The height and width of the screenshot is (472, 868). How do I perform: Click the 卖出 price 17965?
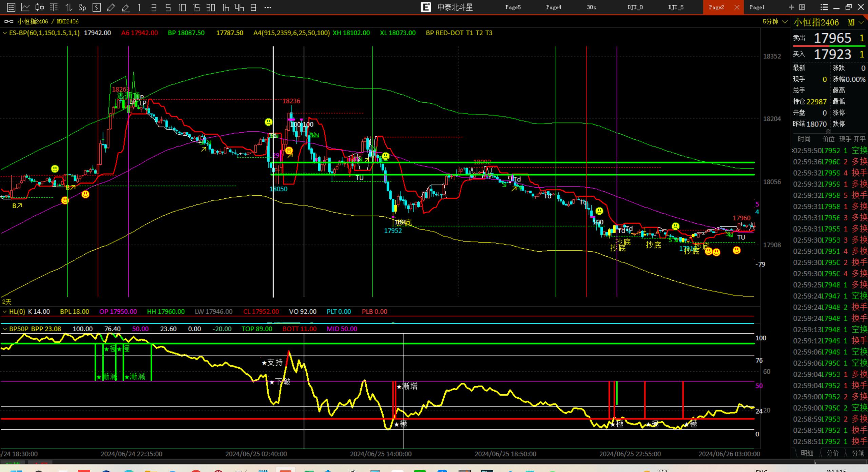point(833,38)
